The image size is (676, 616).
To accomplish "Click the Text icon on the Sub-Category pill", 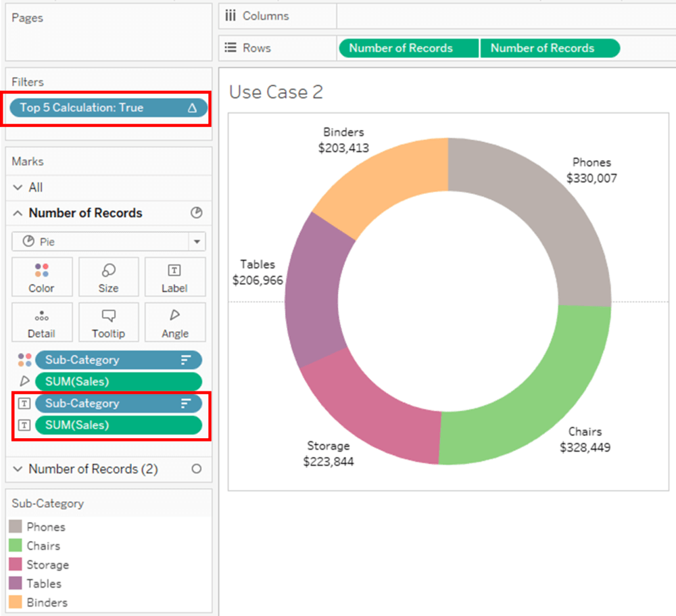I will [25, 403].
